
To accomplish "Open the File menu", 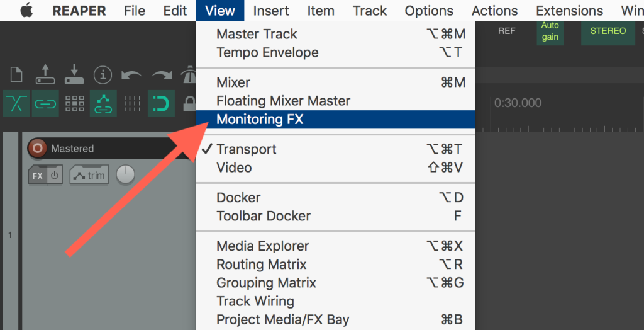I will tap(135, 11).
